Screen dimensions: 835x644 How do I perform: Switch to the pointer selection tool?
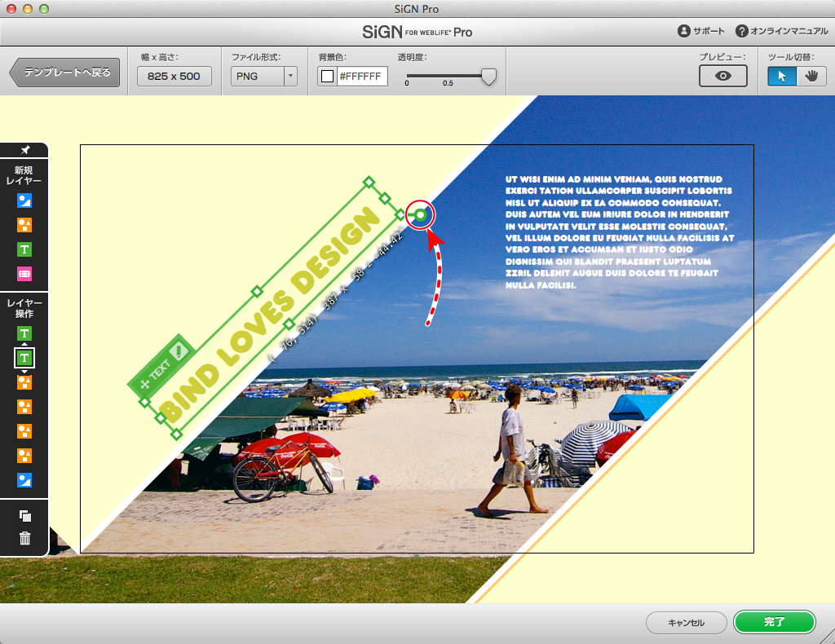(782, 76)
